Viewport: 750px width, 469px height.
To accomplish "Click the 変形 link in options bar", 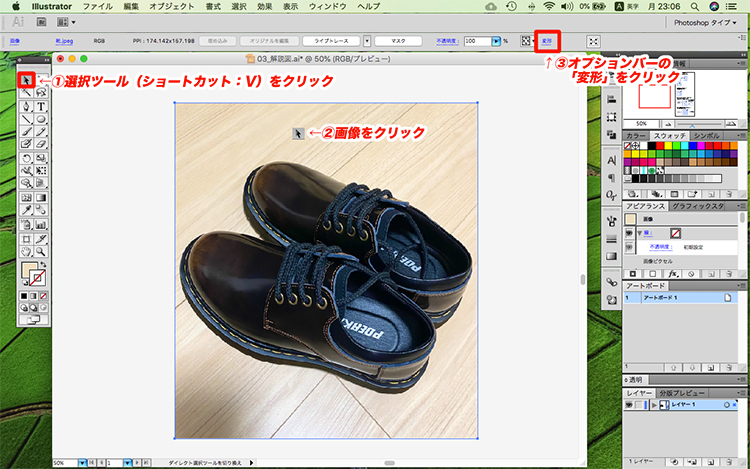I will coord(547,42).
